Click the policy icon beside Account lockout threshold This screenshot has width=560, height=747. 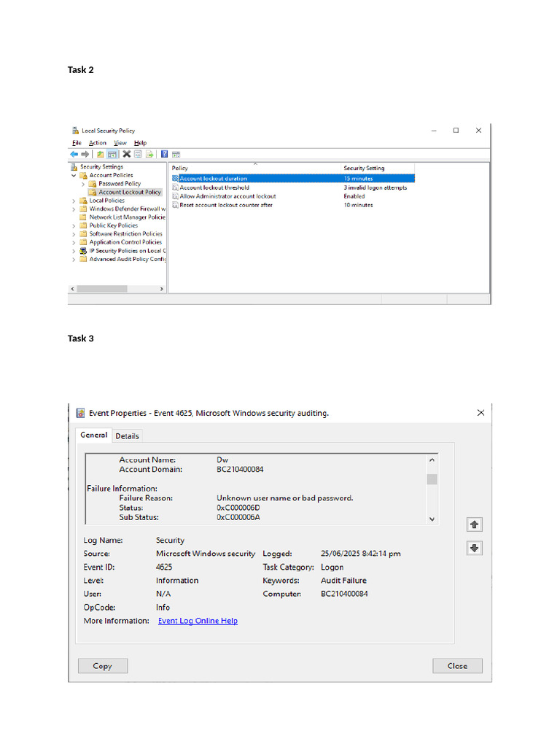pos(175,187)
